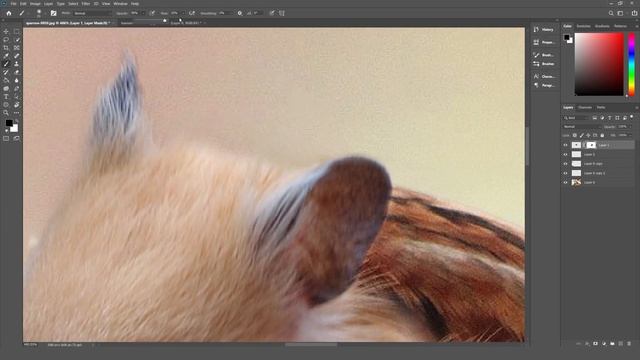Open the Edit Toolbar ellipsis menu
Screen dimensions: 640x360
(17, 113)
